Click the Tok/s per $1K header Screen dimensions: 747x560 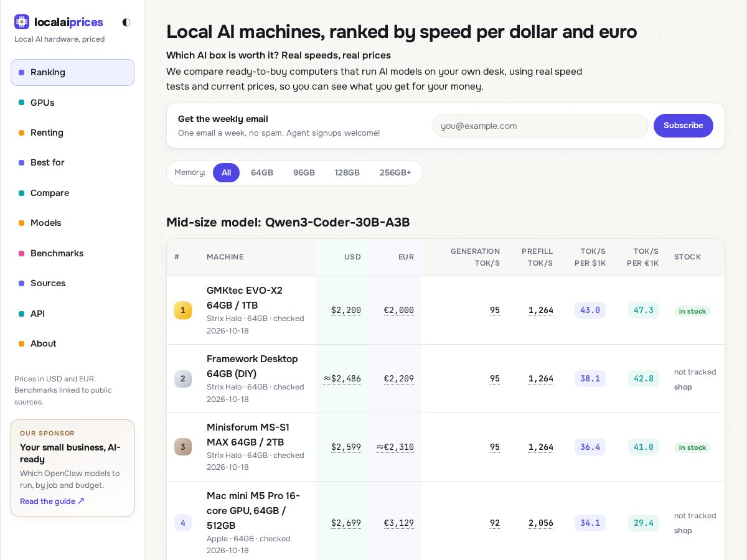coord(590,257)
